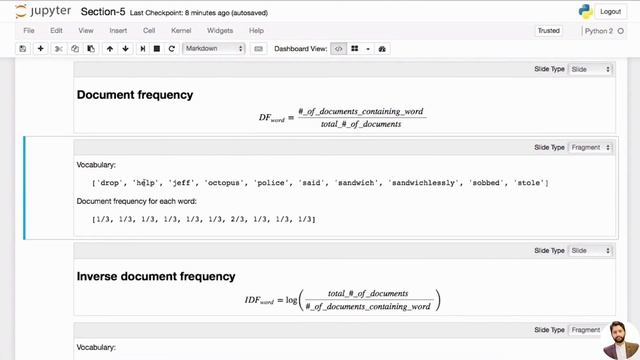Open the Kernel menu
The image size is (640, 360).
coord(181,31)
